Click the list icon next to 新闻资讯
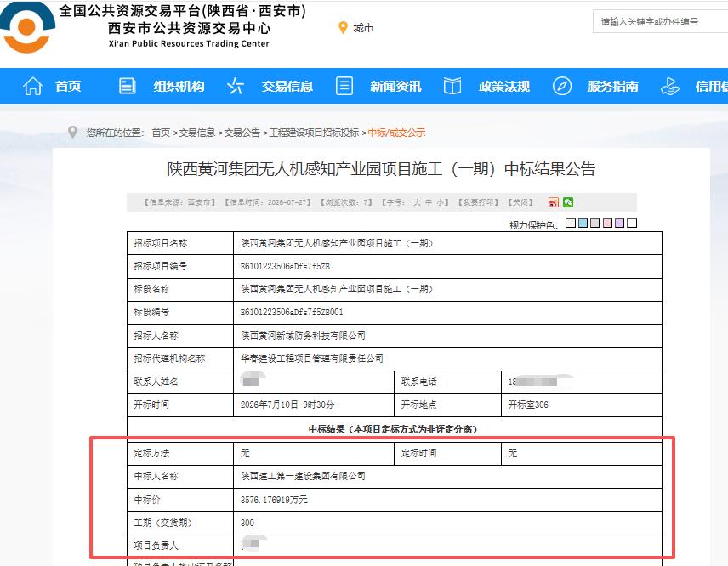728x566 pixels. tap(344, 87)
